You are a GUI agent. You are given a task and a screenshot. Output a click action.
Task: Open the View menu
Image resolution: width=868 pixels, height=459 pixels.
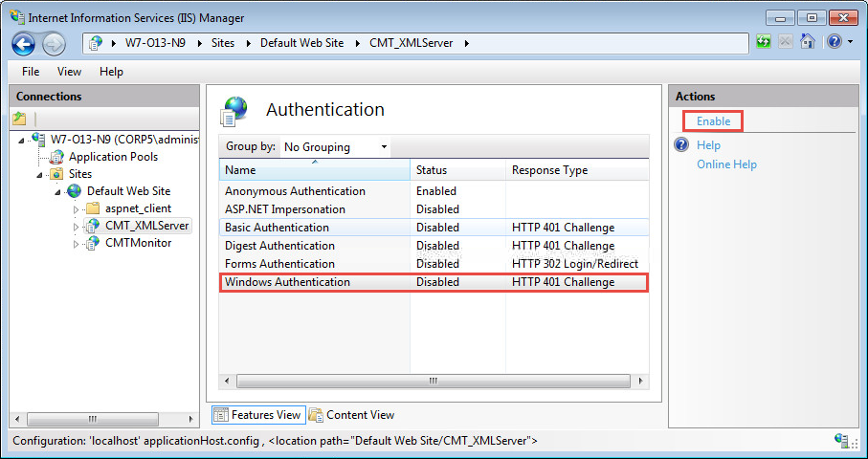coord(69,72)
